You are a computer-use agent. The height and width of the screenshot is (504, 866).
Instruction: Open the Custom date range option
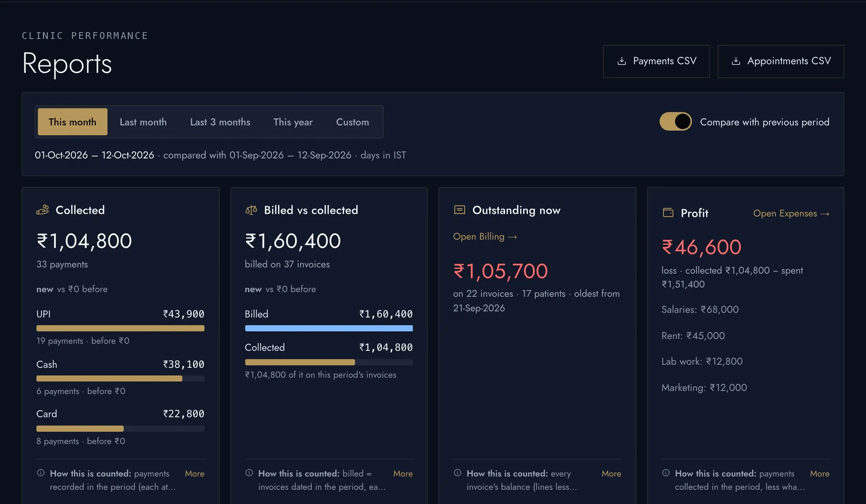pyautogui.click(x=353, y=122)
